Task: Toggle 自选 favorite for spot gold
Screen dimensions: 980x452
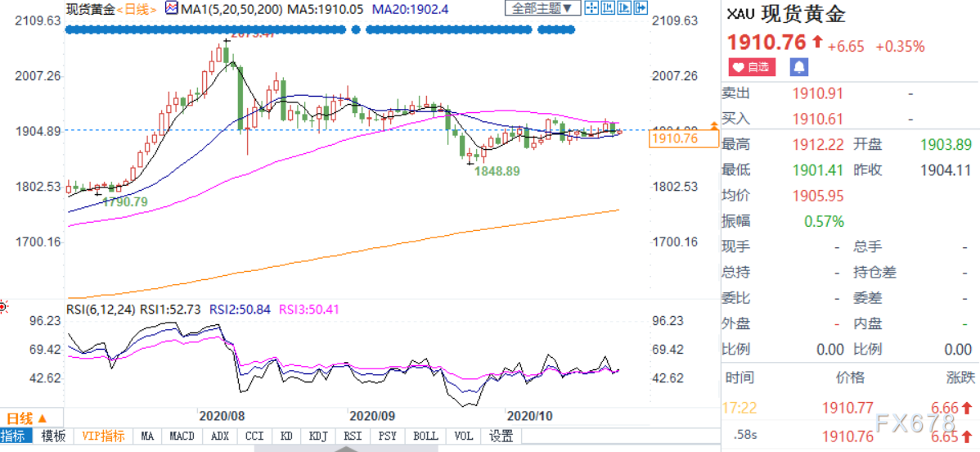Action: click(x=751, y=66)
